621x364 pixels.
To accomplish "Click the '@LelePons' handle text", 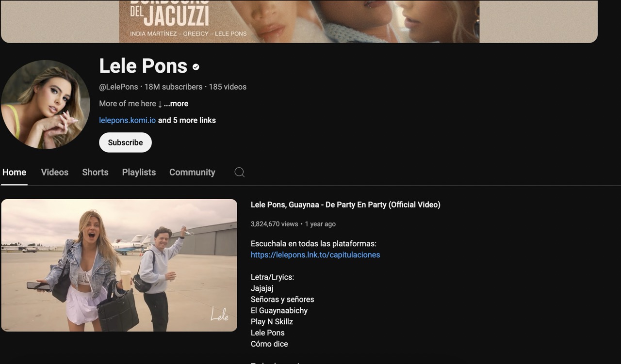I will pos(118,87).
